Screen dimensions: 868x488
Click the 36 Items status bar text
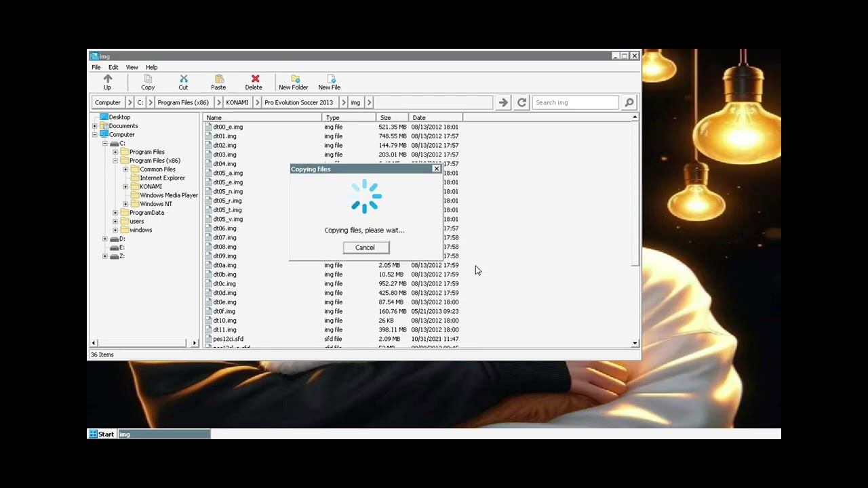click(x=102, y=354)
